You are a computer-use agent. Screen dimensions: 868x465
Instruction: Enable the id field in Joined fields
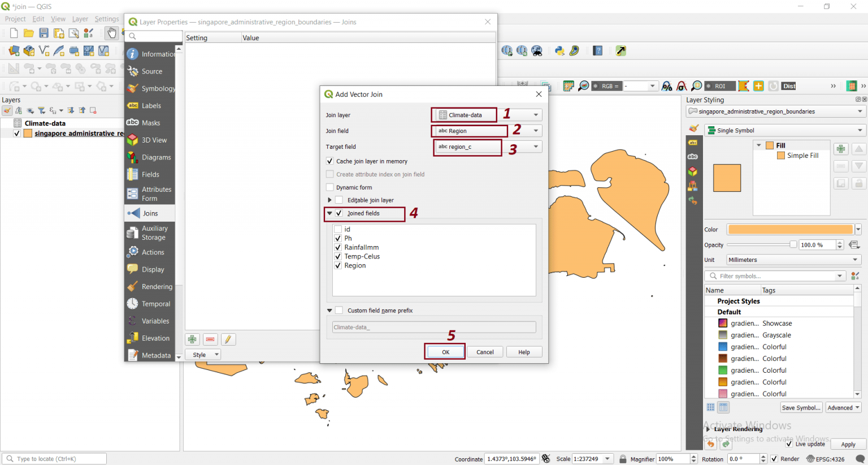pos(338,229)
